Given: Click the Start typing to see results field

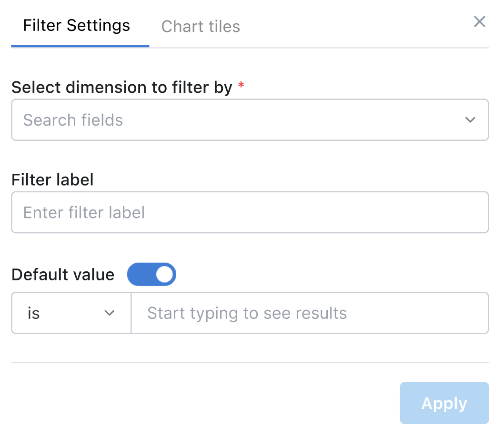Looking at the screenshot, I should click(310, 313).
